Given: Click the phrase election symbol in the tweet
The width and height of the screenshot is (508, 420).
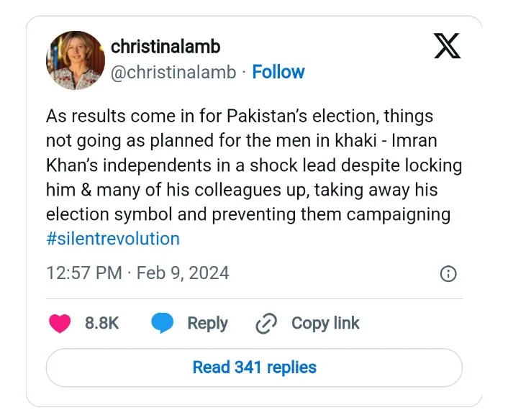Looking at the screenshot, I should (109, 214).
